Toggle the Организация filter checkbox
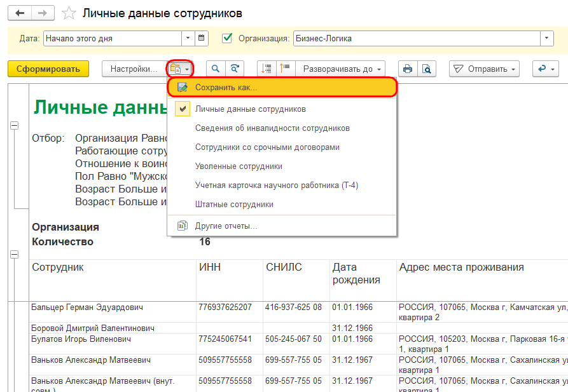The width and height of the screenshot is (568, 392). click(227, 38)
